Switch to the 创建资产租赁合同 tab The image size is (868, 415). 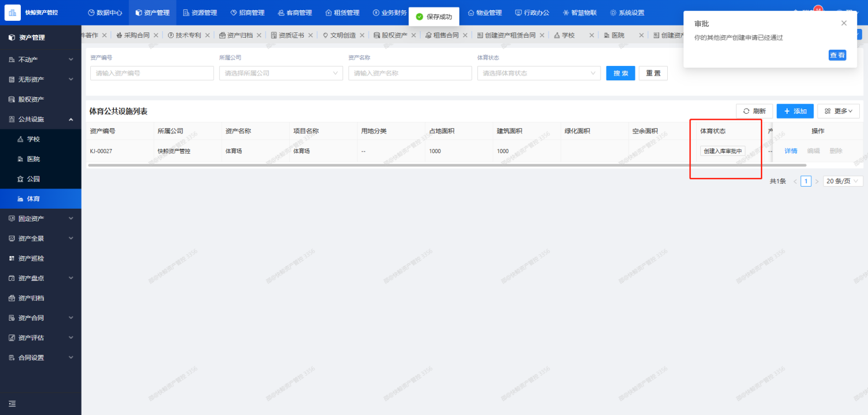tap(506, 35)
